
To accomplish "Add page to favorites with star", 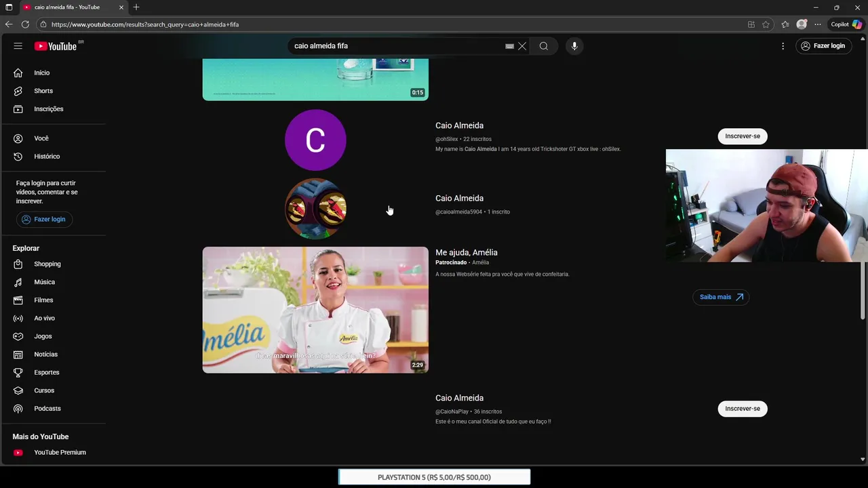I will click(x=766, y=24).
